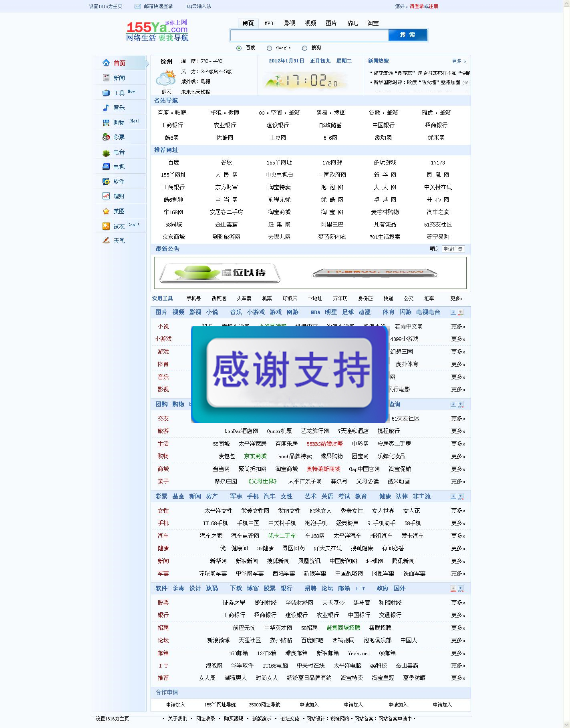Open the 电台 radio sidebar icon
Viewport: 570px width, 728px height.
106,152
